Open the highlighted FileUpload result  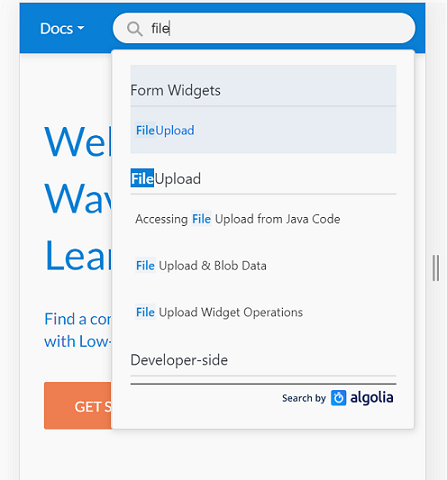[263, 130]
